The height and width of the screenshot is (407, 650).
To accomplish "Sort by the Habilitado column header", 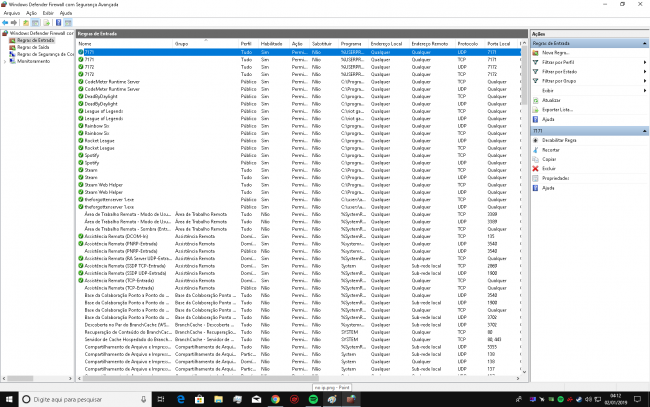I will (273, 44).
